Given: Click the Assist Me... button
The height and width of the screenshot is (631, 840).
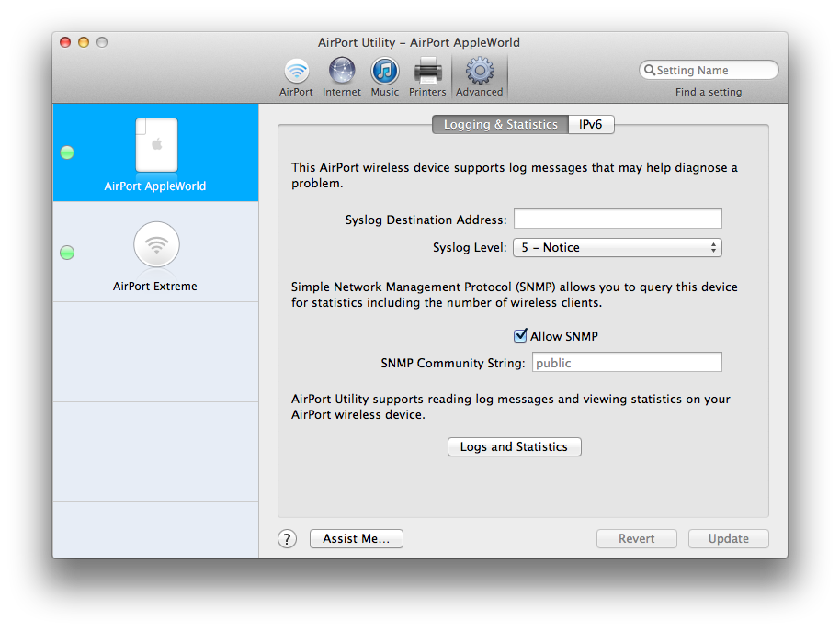Looking at the screenshot, I should click(357, 539).
